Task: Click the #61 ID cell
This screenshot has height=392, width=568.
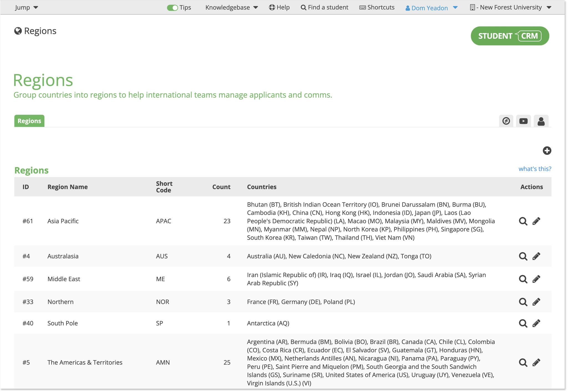Action: click(28, 221)
